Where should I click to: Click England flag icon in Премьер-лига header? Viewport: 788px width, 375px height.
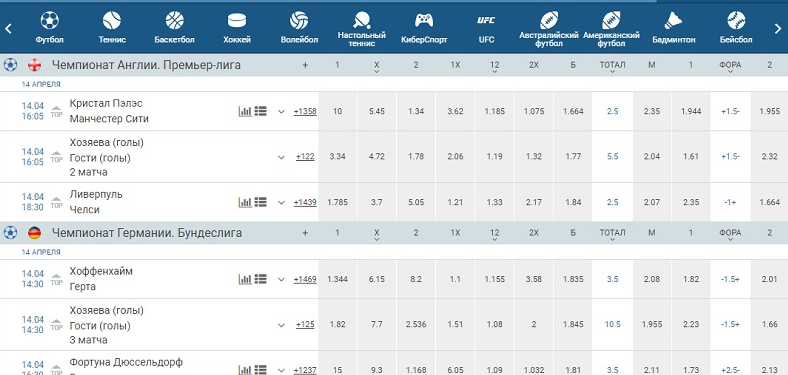click(x=34, y=65)
